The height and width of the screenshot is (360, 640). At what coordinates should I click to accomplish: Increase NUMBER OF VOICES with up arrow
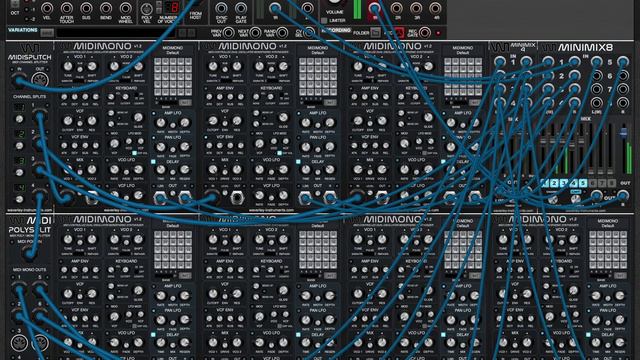click(x=159, y=4)
